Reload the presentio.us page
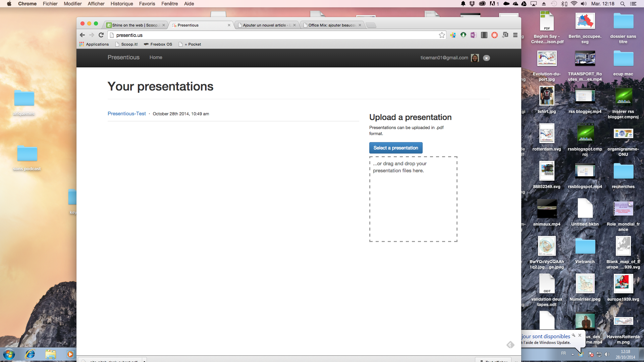Screen dimensions: 644x362 pos(101,35)
